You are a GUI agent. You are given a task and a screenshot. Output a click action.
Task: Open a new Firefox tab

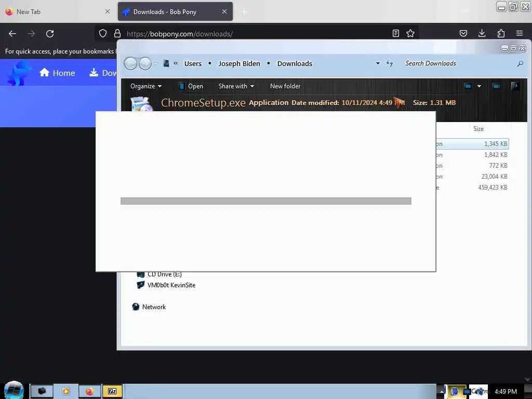coord(244,12)
